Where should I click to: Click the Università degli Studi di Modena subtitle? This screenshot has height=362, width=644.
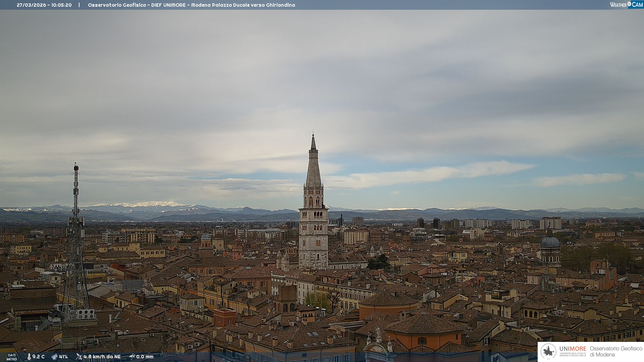click(x=573, y=354)
